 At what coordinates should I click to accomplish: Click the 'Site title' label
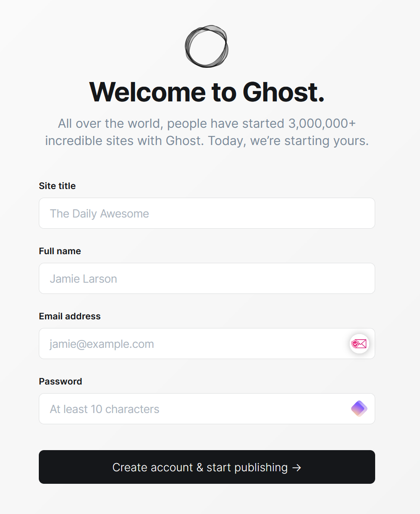[57, 186]
